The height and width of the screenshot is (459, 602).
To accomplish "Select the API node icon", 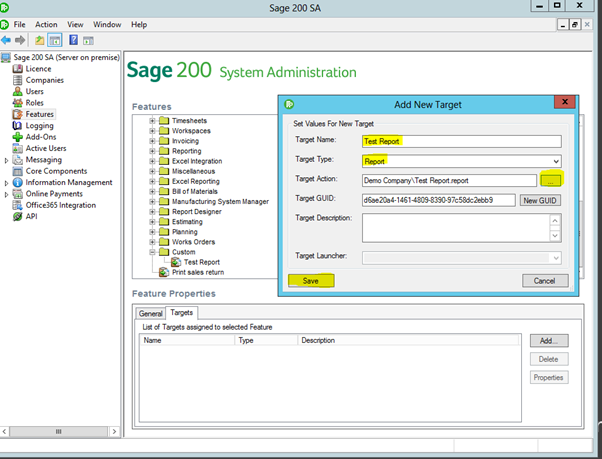I will [17, 216].
